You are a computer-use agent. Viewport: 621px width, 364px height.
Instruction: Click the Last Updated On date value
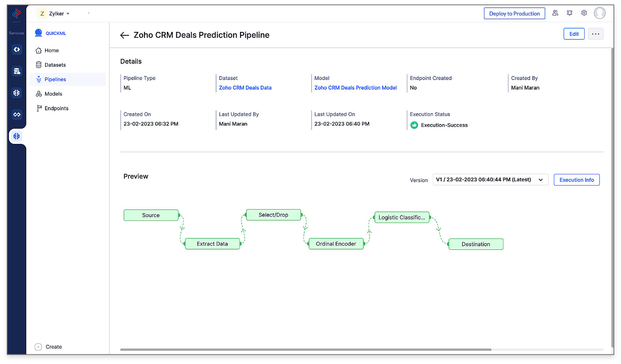click(x=342, y=124)
